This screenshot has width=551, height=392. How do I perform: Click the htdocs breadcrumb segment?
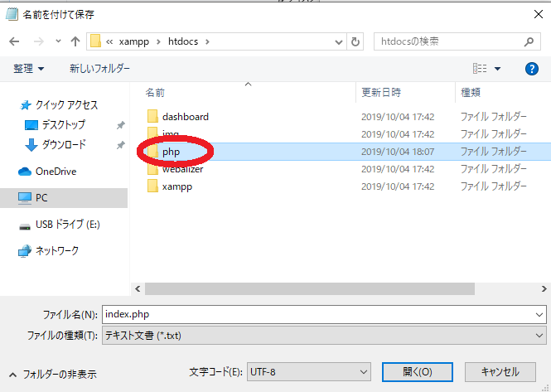click(x=183, y=41)
